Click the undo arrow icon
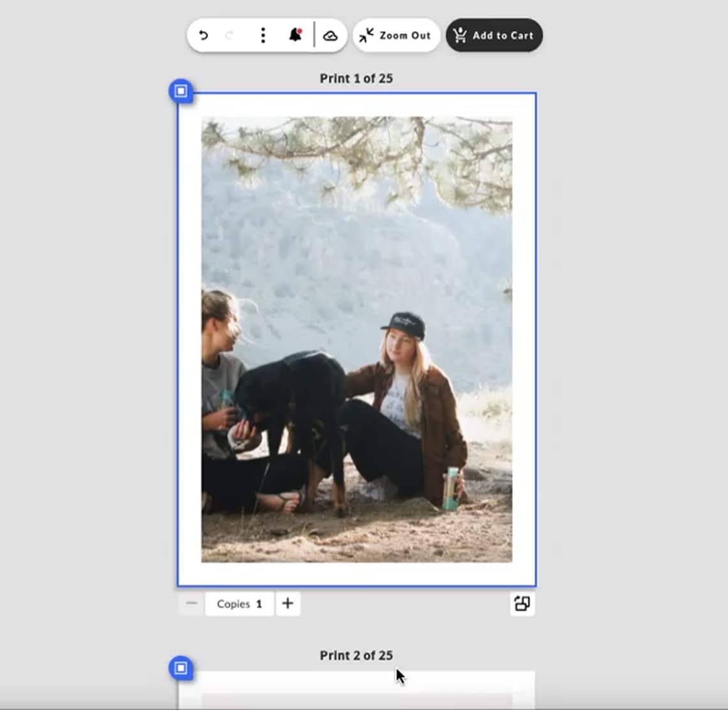The width and height of the screenshot is (728, 710). (203, 36)
